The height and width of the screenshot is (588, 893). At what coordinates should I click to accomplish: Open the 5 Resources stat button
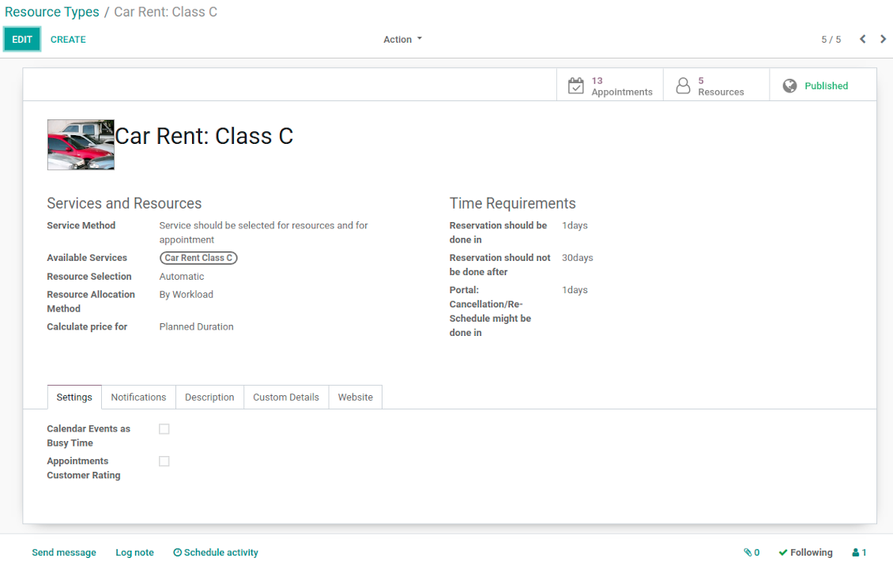717,85
